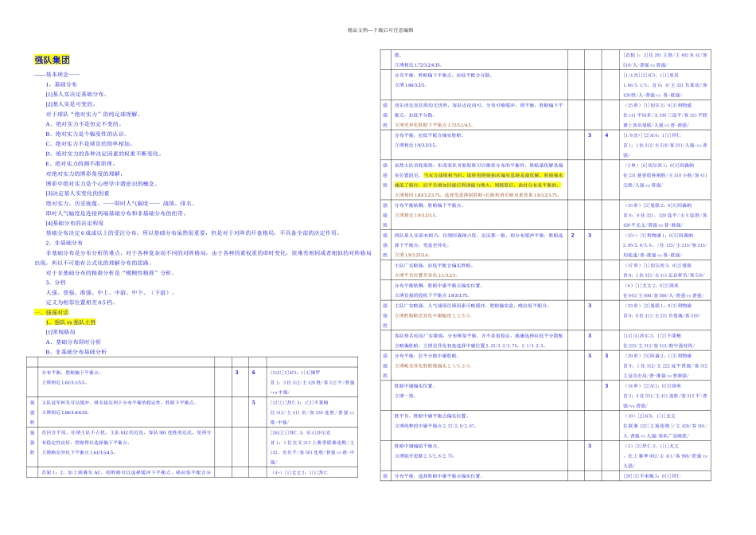Image resolution: width=756 pixels, height=535 pixels.
Task: Click the line '[4]基础分布的决定程度'
Action: 75,223
